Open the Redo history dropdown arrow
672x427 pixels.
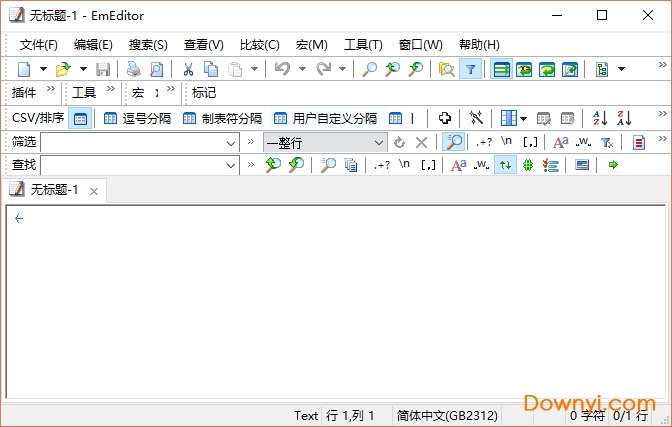coord(342,69)
